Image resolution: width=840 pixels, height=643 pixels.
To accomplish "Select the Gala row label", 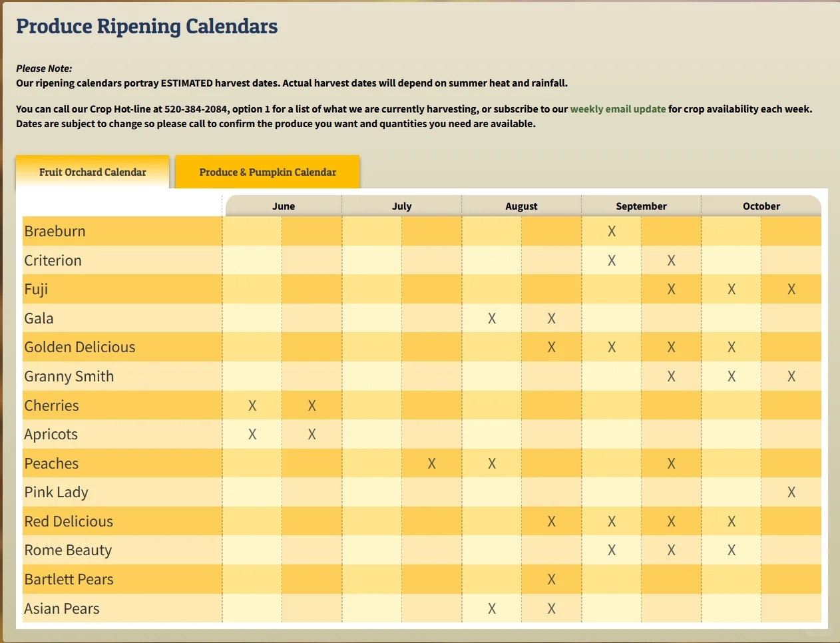I will click(x=39, y=318).
